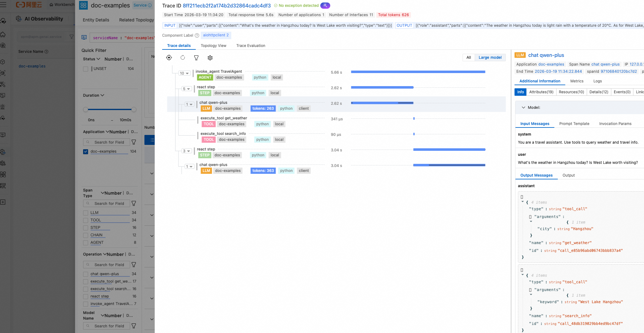644x333 pixels.
Task: Adjust the Duration slider maximum handle
Action: [x=134, y=109]
